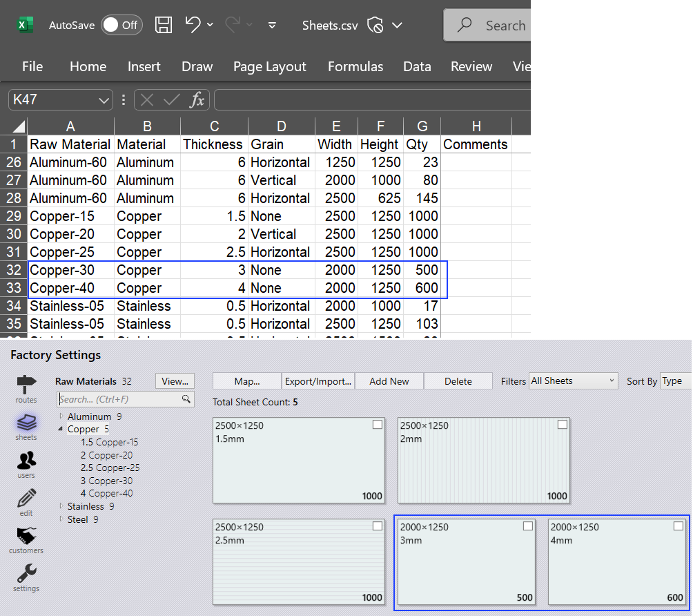Select row 32 header

coord(14,270)
